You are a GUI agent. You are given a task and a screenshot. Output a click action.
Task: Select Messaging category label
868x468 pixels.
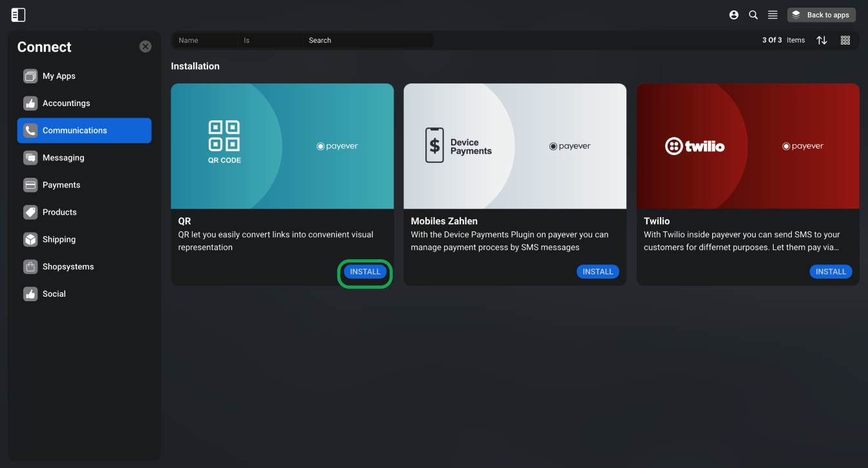(x=63, y=158)
